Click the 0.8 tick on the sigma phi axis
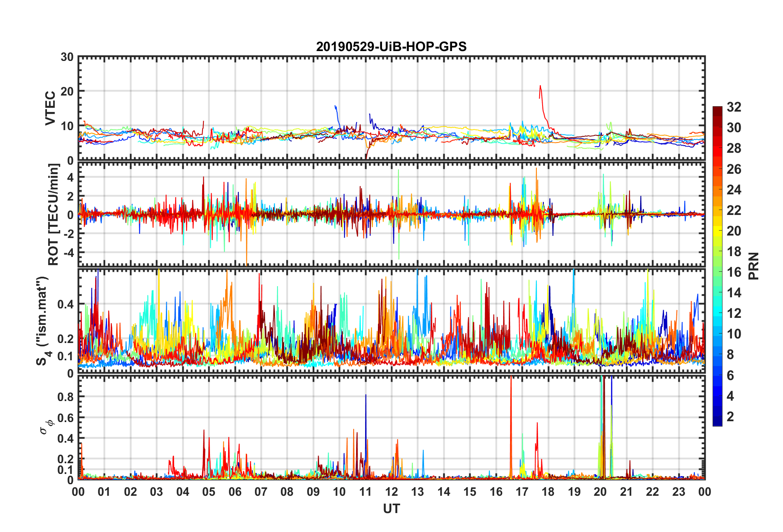 point(65,397)
